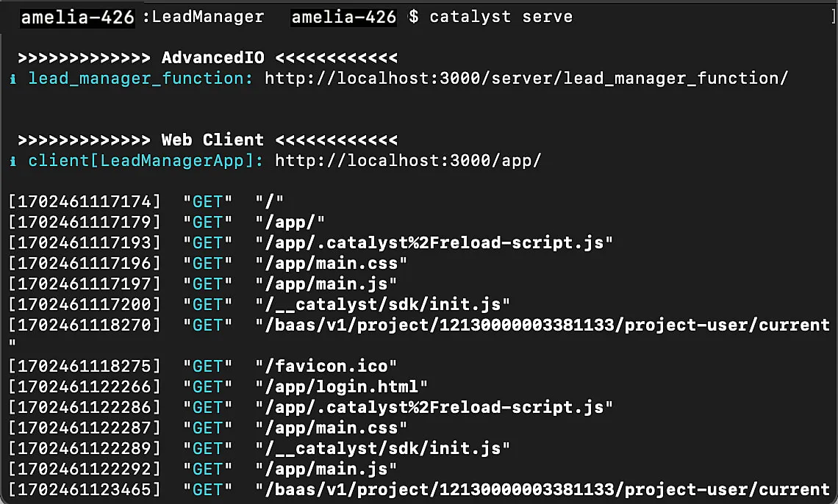Click the amelia-426 name before :LeadManager
This screenshot has height=504, width=838.
click(x=78, y=17)
